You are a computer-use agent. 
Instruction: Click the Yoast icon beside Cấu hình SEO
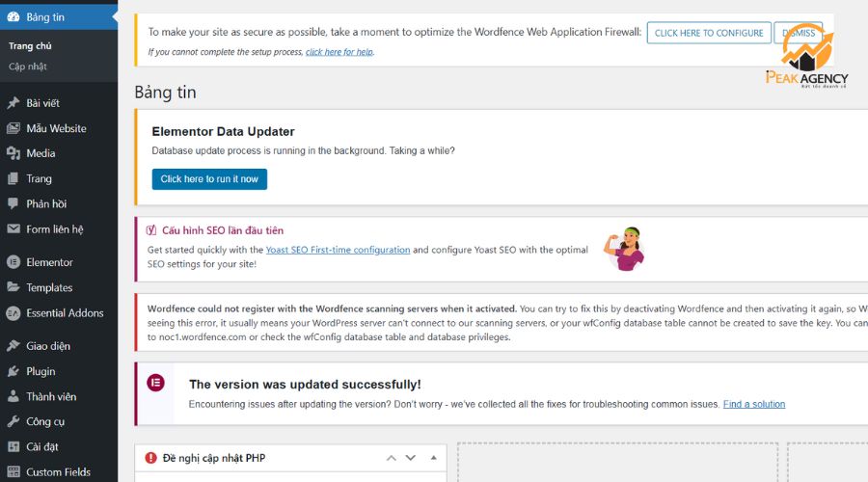click(151, 230)
